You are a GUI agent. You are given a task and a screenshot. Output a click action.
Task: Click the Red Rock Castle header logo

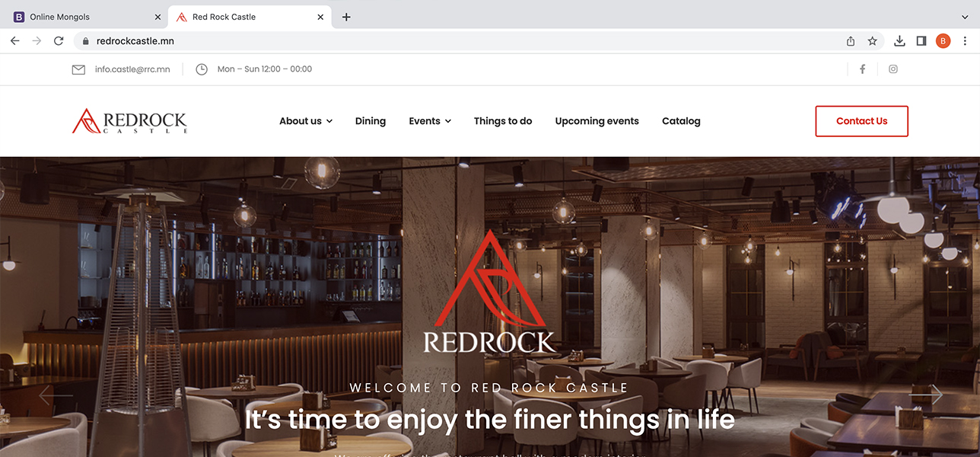point(129,121)
